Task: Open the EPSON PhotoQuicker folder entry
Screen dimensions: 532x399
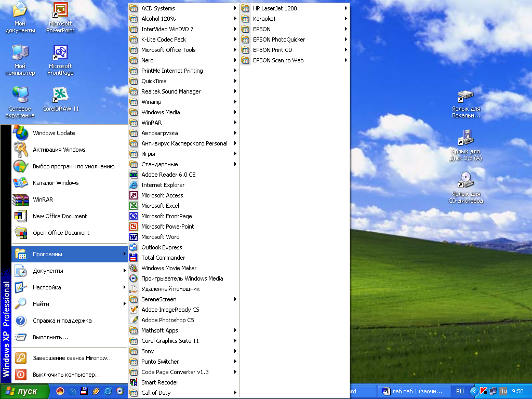Action: pyautogui.click(x=295, y=39)
